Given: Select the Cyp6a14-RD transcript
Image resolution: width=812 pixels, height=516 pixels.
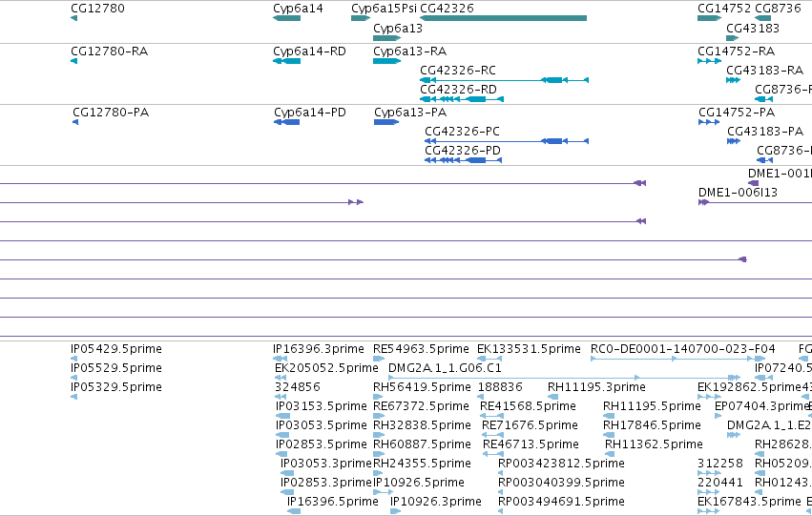Looking at the screenshot, I should pos(286,61).
